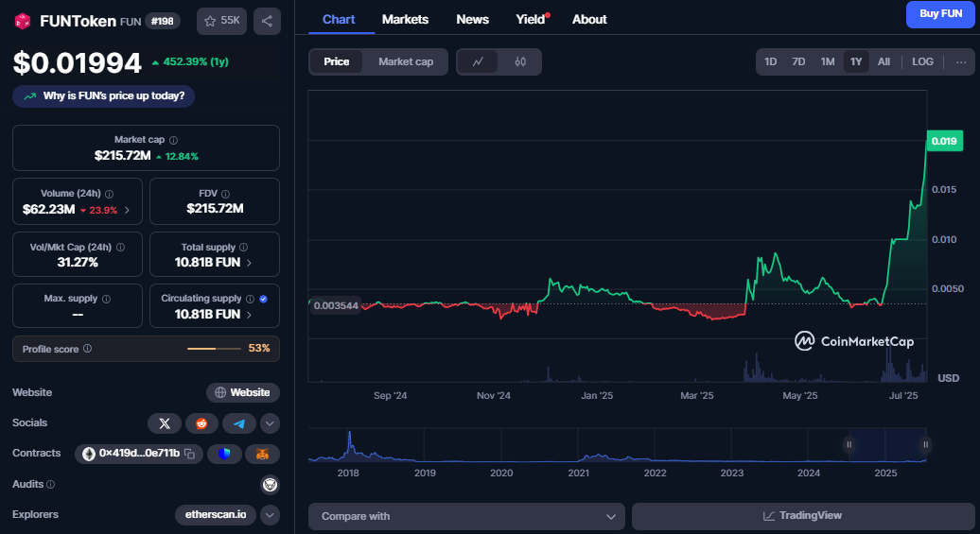980x534 pixels.
Task: Open the Website link button
Action: [243, 393]
